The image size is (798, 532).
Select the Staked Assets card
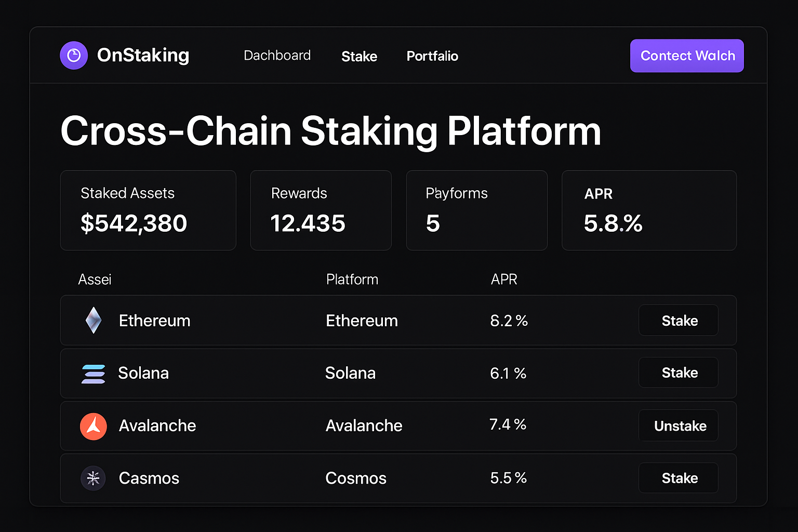148,210
